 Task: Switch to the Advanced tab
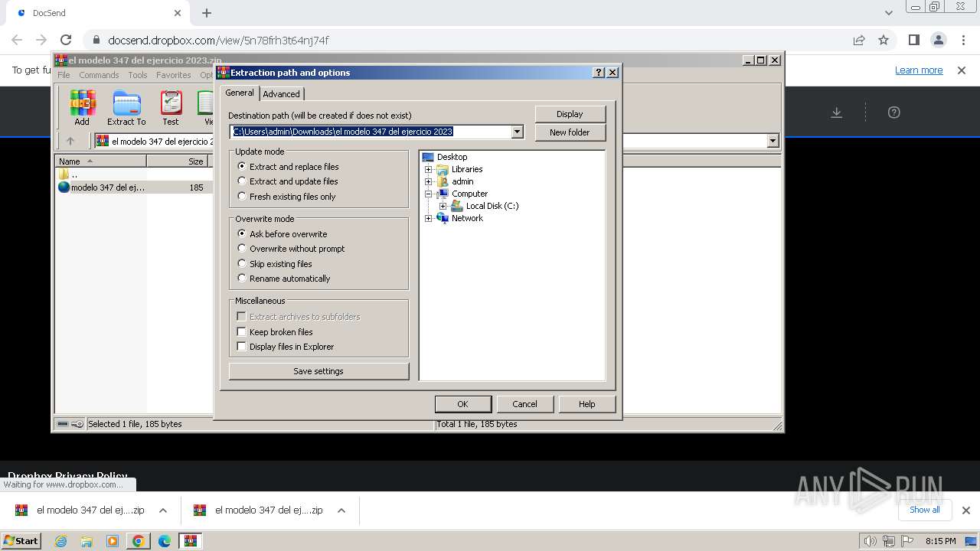tap(282, 94)
